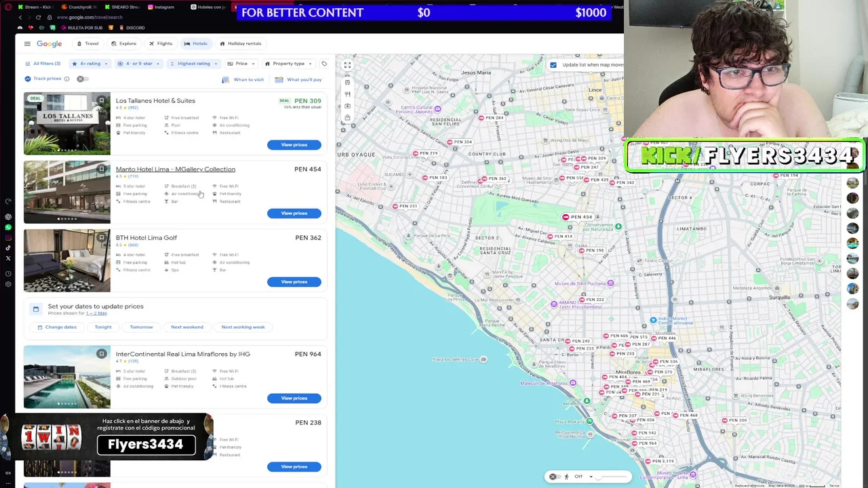The height and width of the screenshot is (488, 868).
Task: Open the Google main menu hamburger
Action: click(27, 44)
